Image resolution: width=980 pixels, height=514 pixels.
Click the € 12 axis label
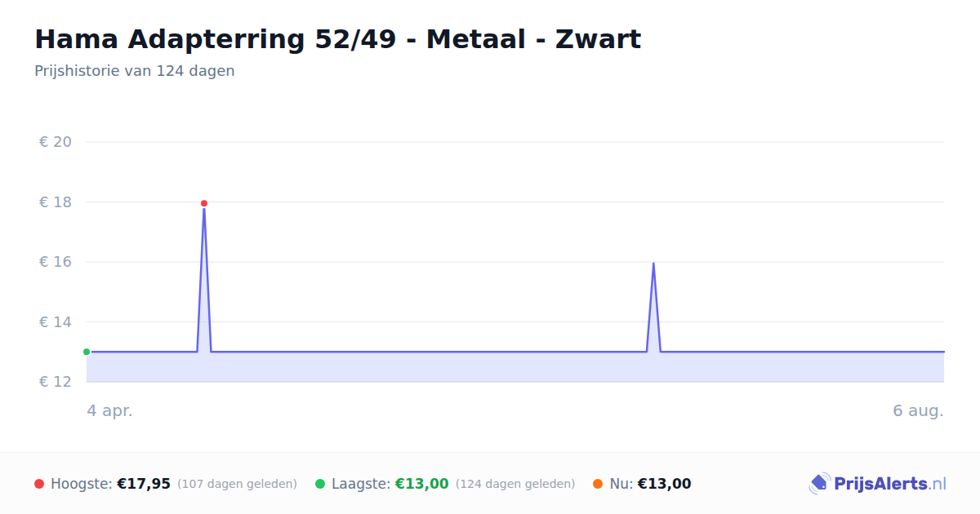coord(56,382)
